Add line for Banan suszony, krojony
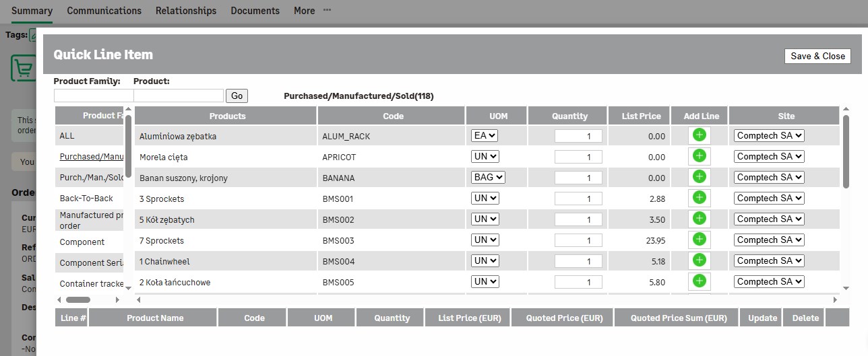Screen dimensions: 868x356 700,177
